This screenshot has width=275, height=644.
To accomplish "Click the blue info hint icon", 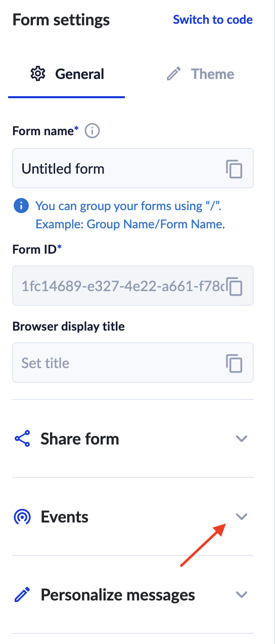I will tap(21, 206).
